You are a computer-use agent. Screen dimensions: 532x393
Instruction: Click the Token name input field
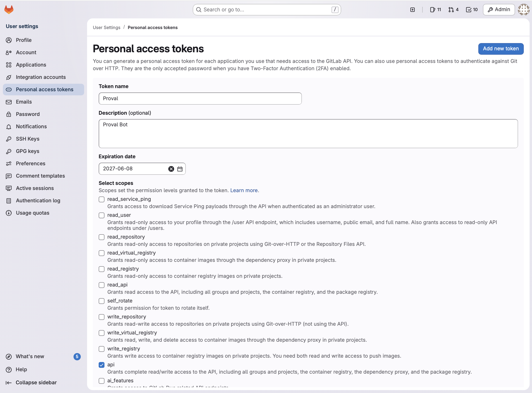(x=200, y=98)
